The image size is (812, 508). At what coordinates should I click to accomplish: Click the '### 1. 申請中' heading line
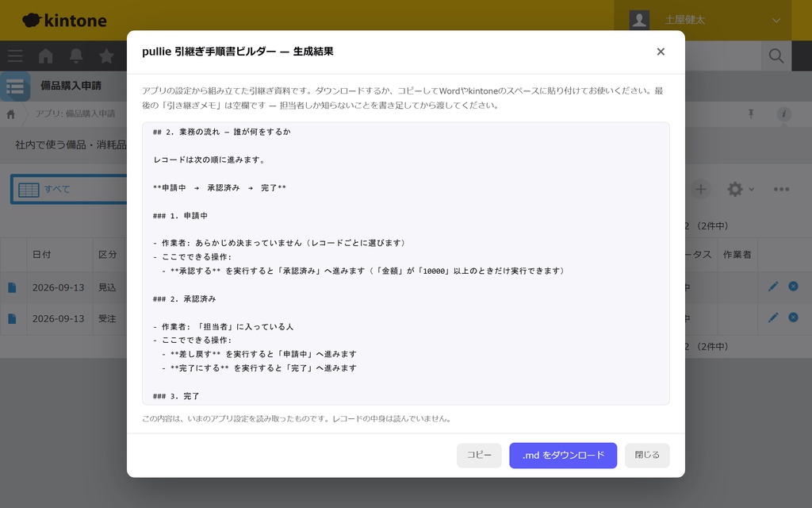click(180, 216)
